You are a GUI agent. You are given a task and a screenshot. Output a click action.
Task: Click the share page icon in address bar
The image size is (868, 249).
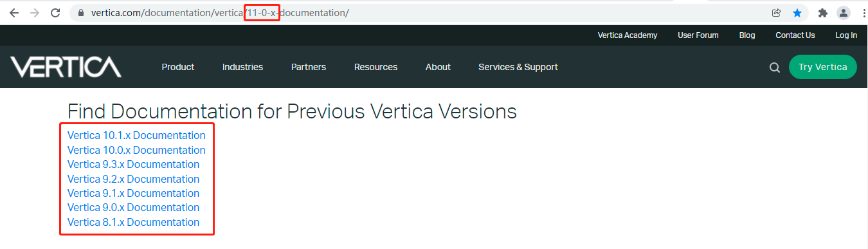pyautogui.click(x=777, y=13)
